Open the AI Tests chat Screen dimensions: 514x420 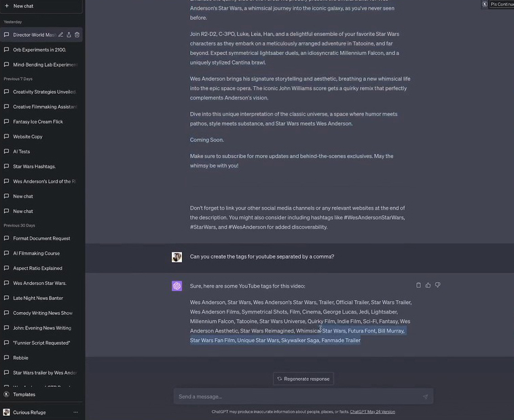coord(41,151)
